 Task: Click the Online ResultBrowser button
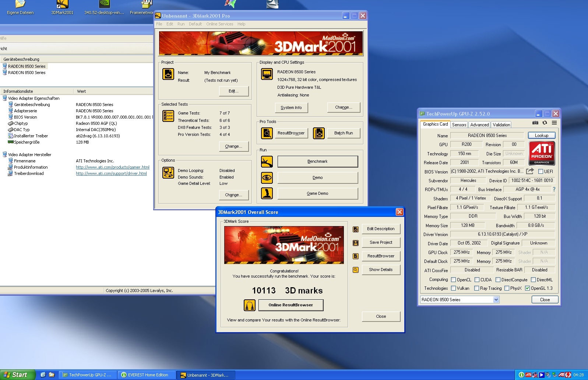click(291, 305)
